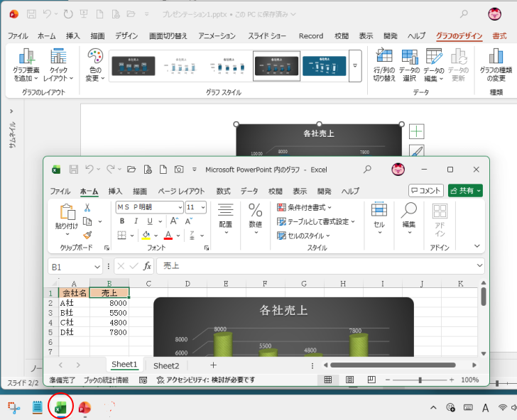Viewport: 517px width, 420px height.
Task: Click Fill Color bucket in Excel
Action: point(146,236)
